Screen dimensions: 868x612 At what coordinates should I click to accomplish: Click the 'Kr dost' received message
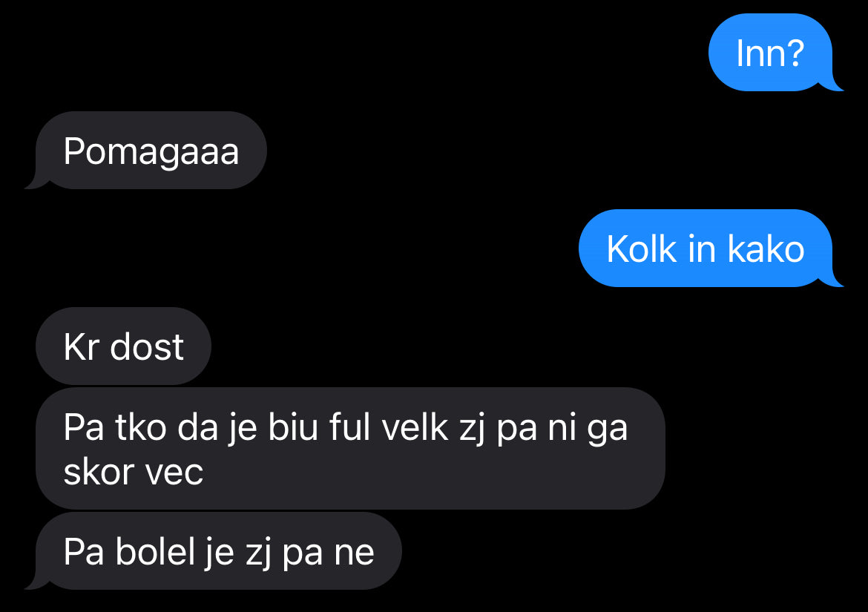point(123,346)
